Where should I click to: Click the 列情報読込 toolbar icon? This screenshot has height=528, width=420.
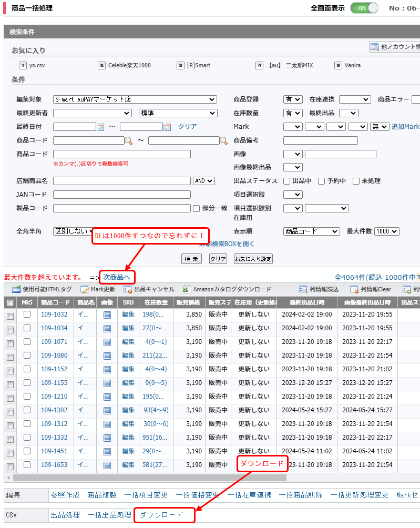(303, 289)
